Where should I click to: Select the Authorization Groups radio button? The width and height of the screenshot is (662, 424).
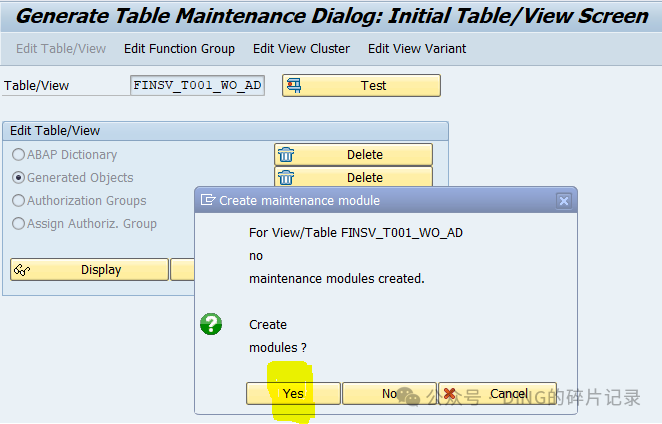pyautogui.click(x=18, y=200)
